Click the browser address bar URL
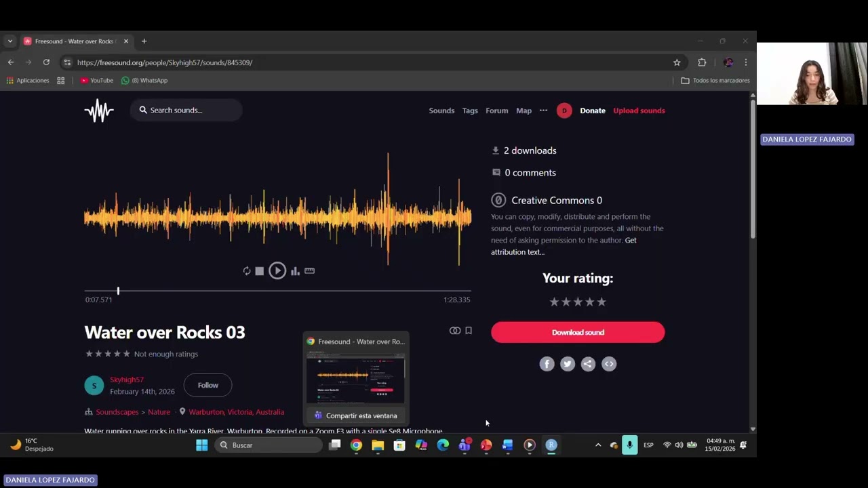This screenshot has height=488, width=868. point(165,62)
